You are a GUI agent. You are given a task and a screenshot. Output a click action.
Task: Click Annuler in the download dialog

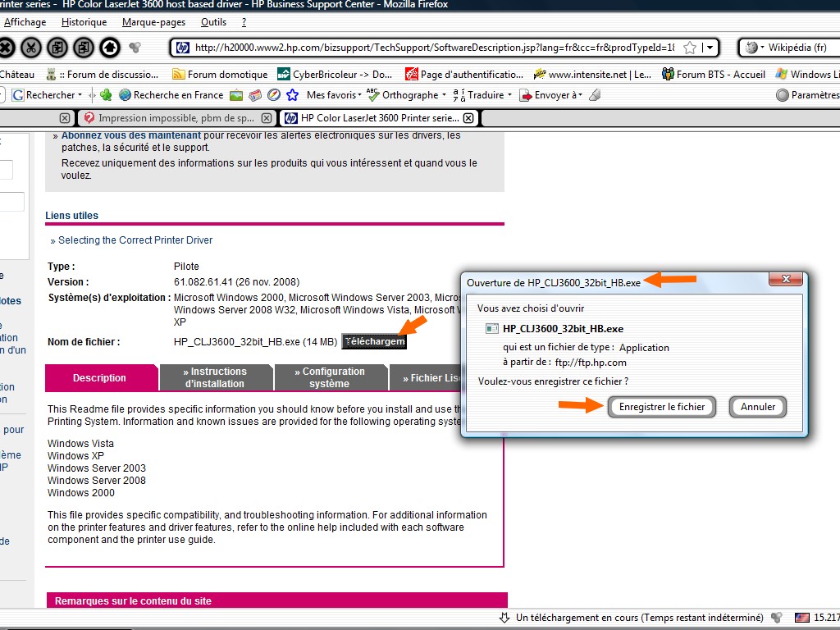coord(758,407)
